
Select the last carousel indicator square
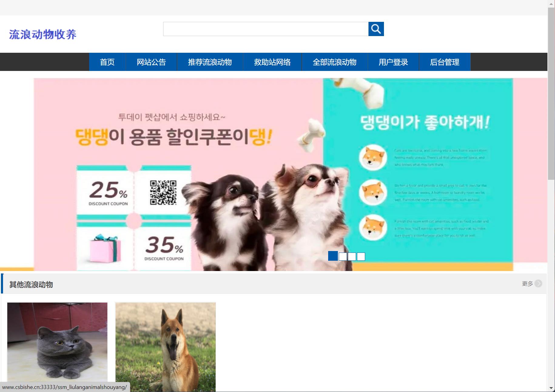point(361,257)
